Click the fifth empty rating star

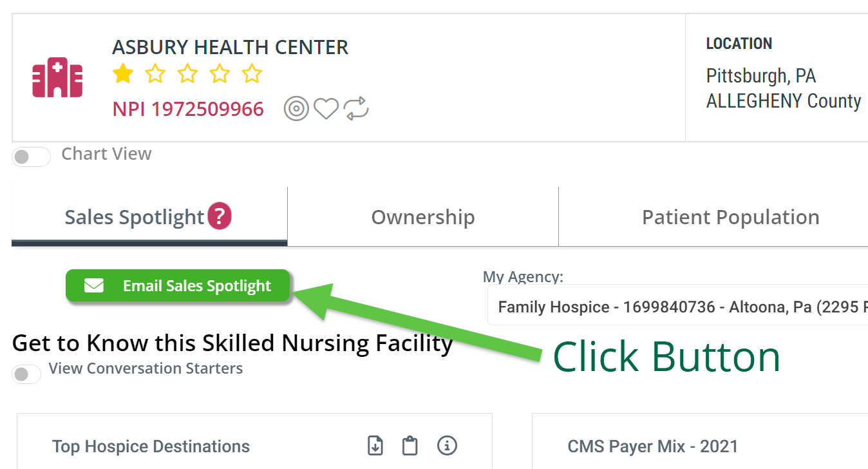252,73
